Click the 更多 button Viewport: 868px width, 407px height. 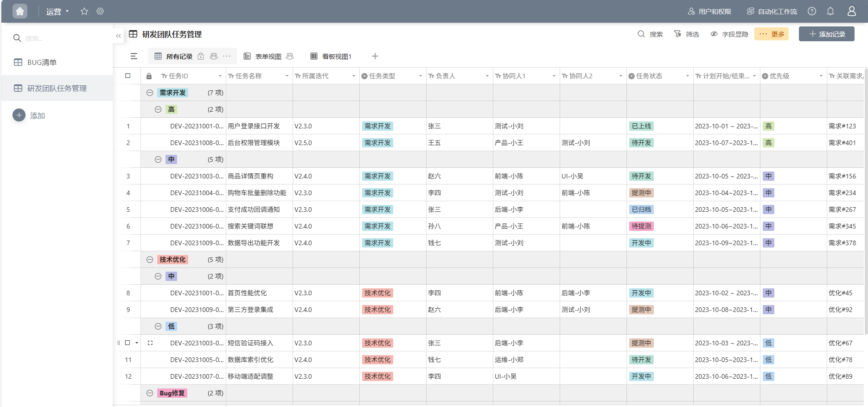point(772,34)
